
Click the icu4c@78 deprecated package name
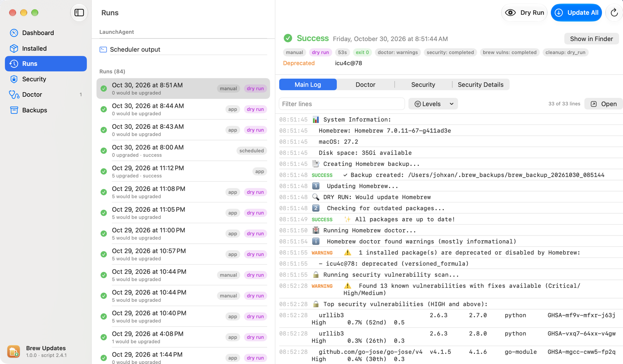(348, 63)
